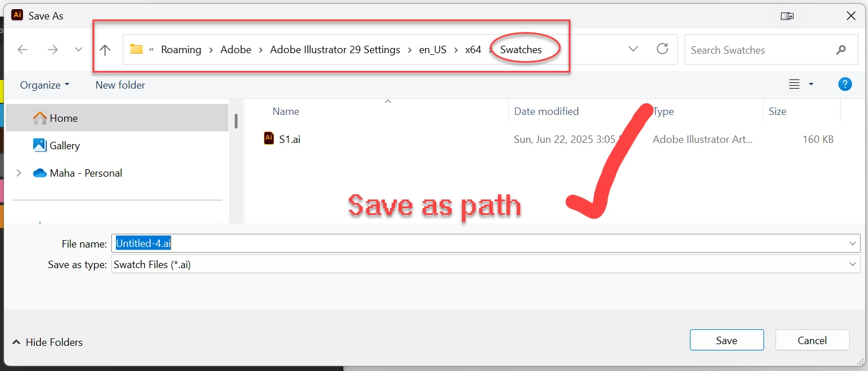Viewport: 868px width, 371px height.
Task: Click the search magnifier icon
Action: tap(841, 50)
